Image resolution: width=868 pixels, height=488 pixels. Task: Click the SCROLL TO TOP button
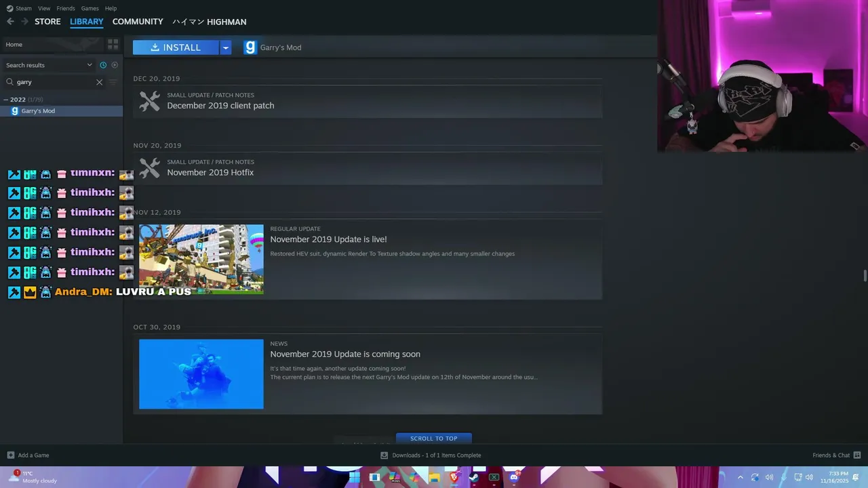[x=434, y=439]
